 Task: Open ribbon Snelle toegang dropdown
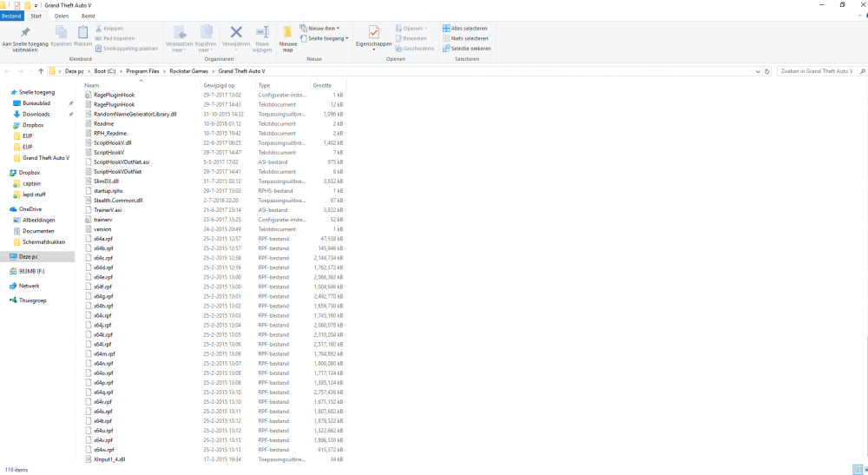pos(325,38)
